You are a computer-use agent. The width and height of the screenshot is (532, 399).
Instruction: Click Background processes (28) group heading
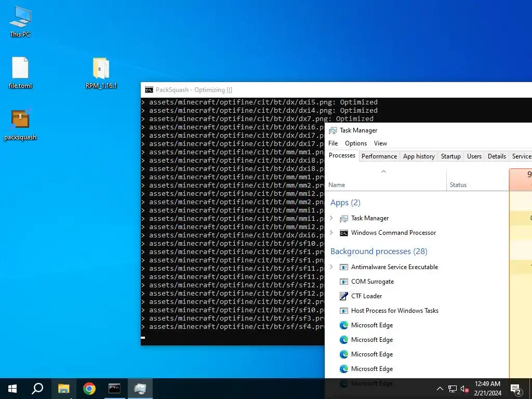click(x=379, y=252)
